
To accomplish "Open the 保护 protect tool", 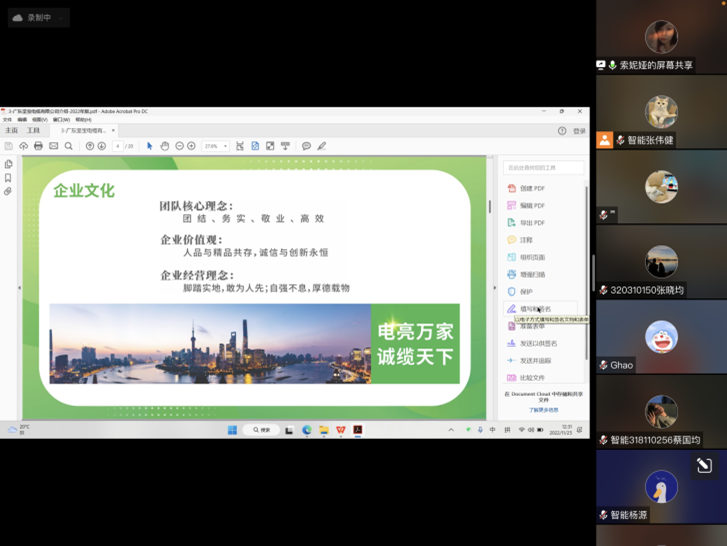I will 525,292.
